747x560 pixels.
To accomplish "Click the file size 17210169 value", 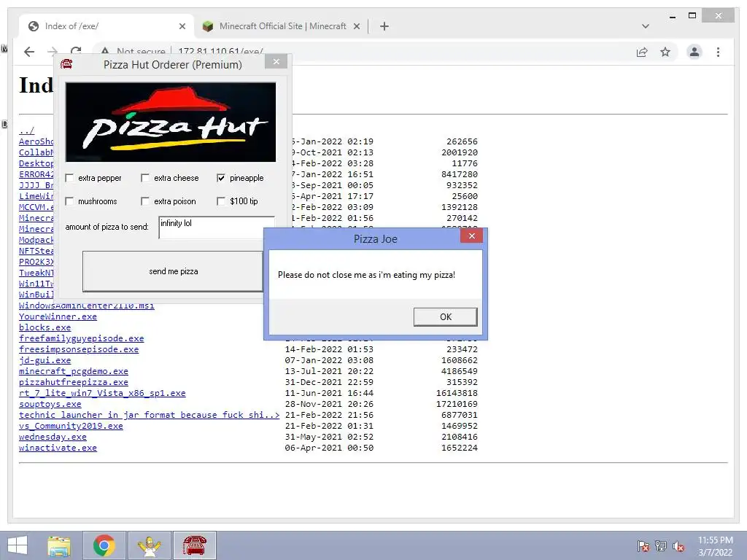I will click(457, 404).
